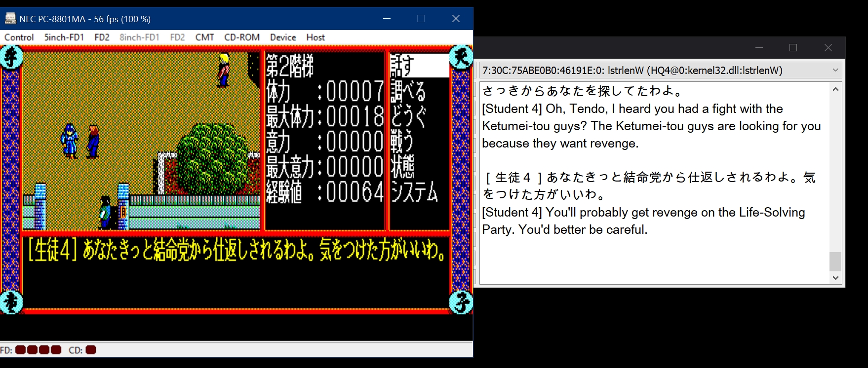
Task: Click the line 'Party. You'd better be careful.'
Action: pyautogui.click(x=565, y=230)
